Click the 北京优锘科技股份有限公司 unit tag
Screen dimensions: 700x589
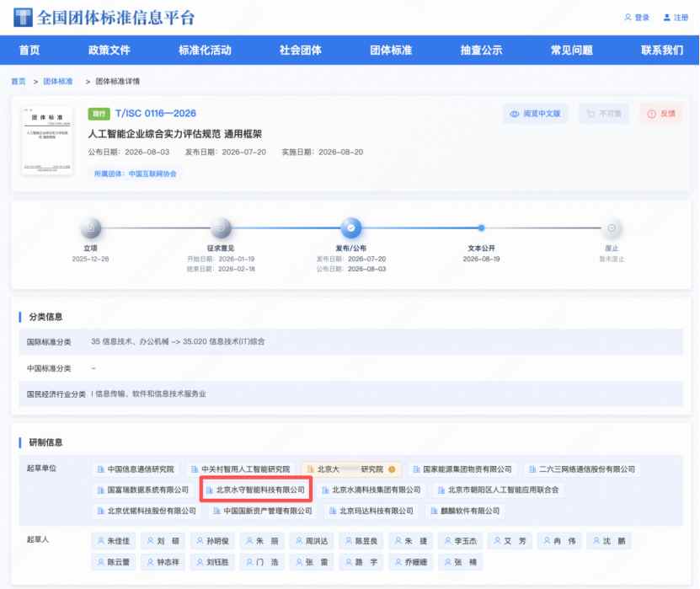click(147, 511)
